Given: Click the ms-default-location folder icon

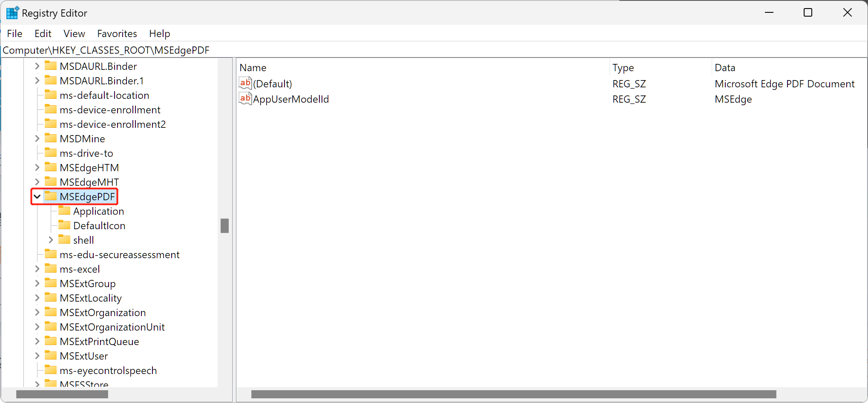Looking at the screenshot, I should click(51, 95).
